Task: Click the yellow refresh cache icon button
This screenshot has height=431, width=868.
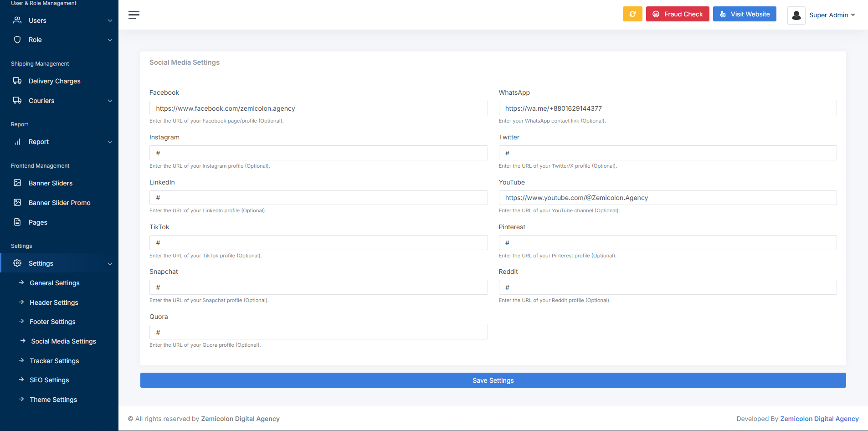Action: (x=632, y=14)
